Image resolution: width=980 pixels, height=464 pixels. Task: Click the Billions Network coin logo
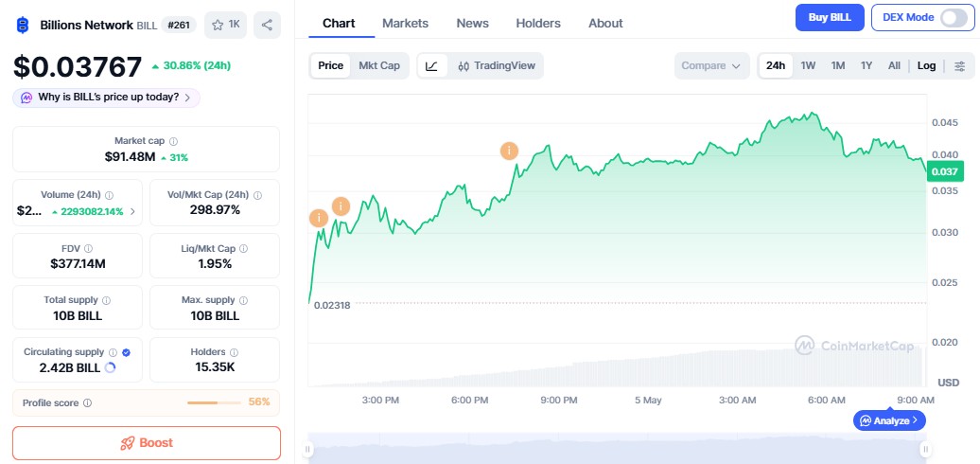(23, 25)
